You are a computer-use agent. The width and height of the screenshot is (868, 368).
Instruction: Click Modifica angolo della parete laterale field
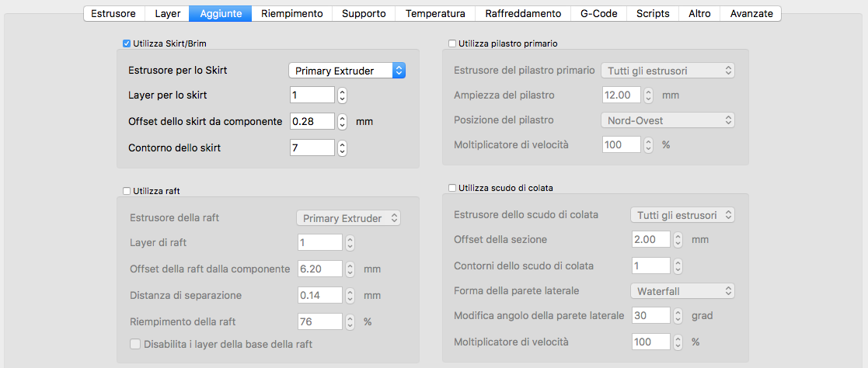(x=650, y=316)
